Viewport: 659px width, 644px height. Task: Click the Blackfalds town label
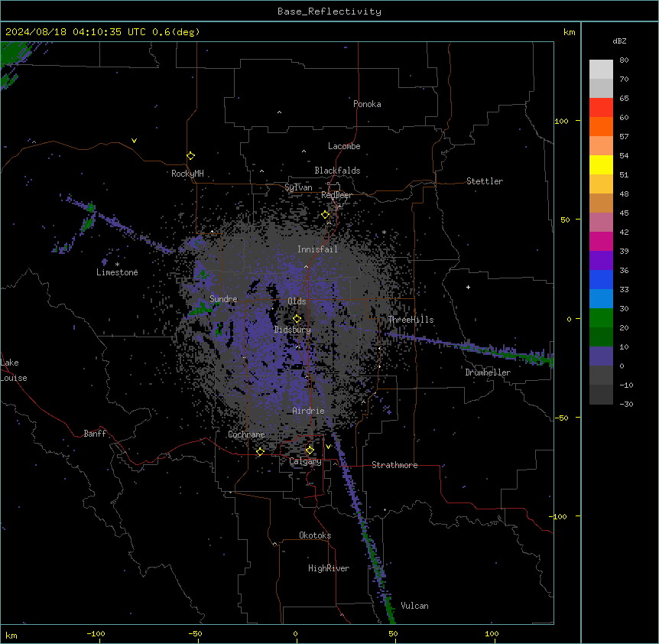click(337, 171)
